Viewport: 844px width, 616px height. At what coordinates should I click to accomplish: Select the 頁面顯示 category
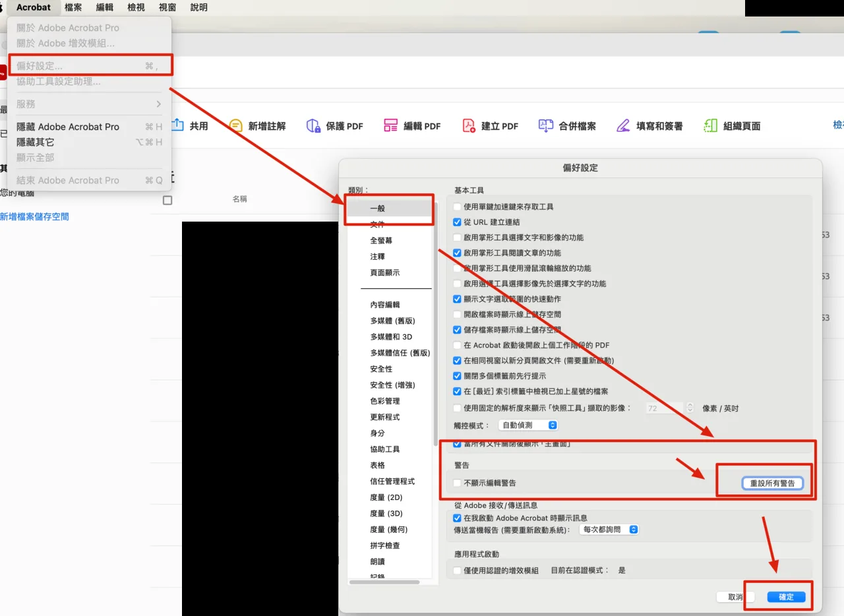(x=390, y=272)
